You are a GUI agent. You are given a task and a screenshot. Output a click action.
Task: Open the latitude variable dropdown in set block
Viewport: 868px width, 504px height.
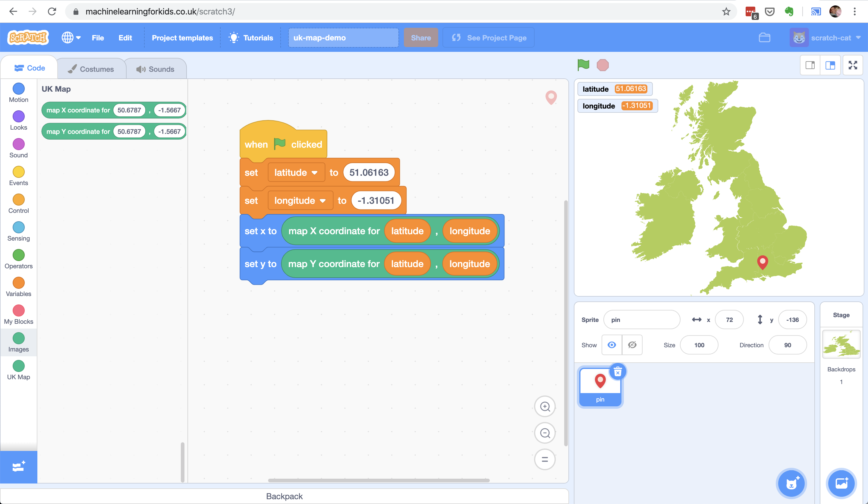314,173
